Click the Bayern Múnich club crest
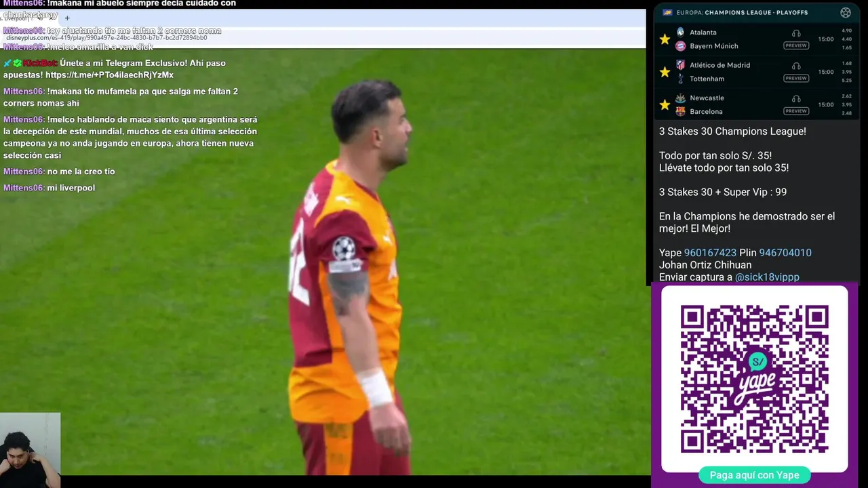 pyautogui.click(x=680, y=46)
